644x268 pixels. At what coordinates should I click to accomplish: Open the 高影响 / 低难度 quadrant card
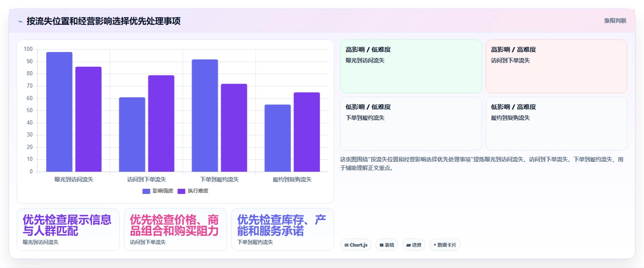point(411,66)
